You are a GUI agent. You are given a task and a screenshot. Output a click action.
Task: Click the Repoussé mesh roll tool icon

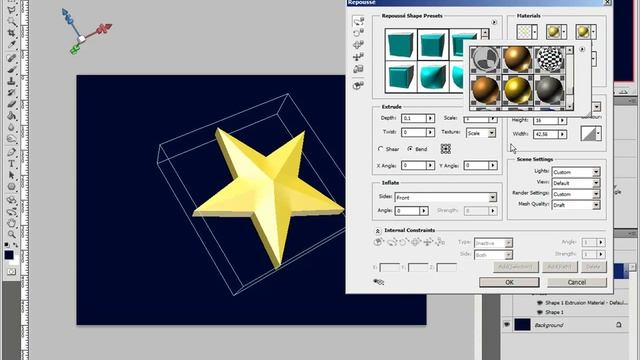coord(358,33)
